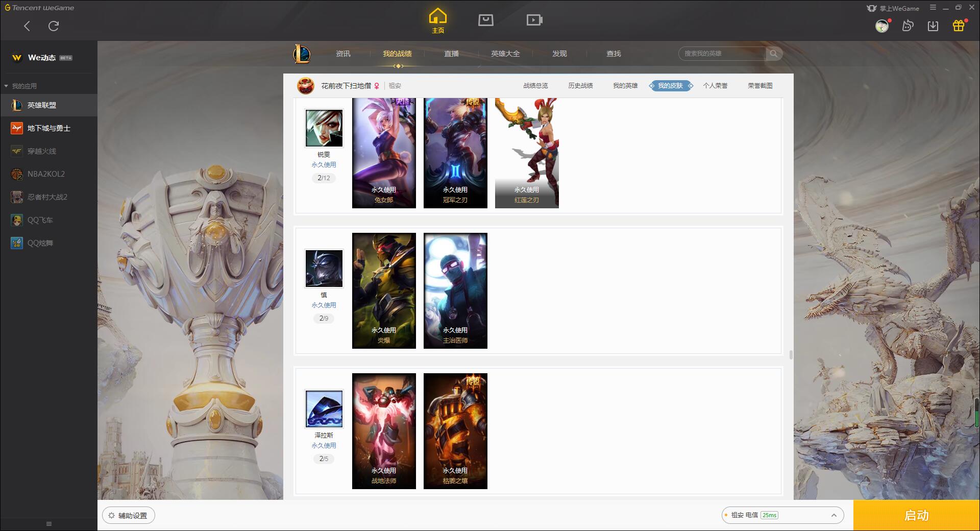Viewport: 980px width, 531px height.
Task: Switch to the 发现 tab
Action: [x=559, y=54]
